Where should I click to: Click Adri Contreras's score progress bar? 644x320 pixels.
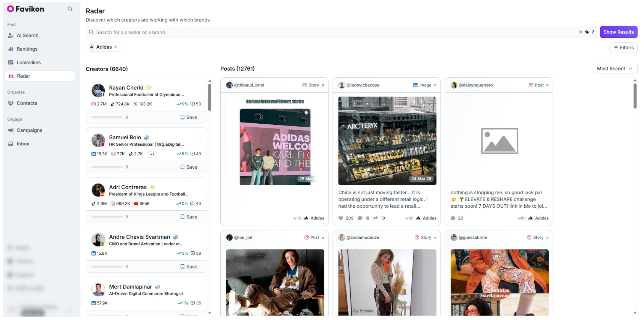[107, 217]
